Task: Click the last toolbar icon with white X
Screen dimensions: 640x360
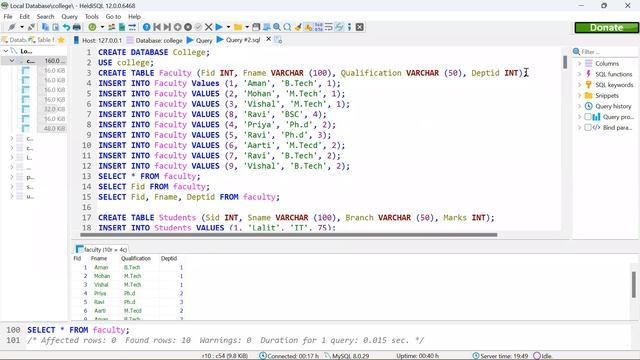Action: (x=360, y=27)
